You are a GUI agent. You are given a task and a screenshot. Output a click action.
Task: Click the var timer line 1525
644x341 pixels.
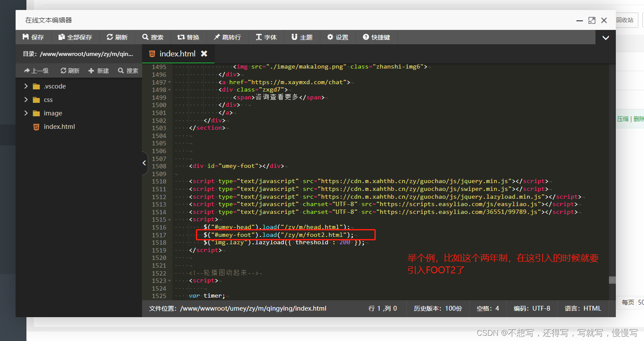point(207,296)
